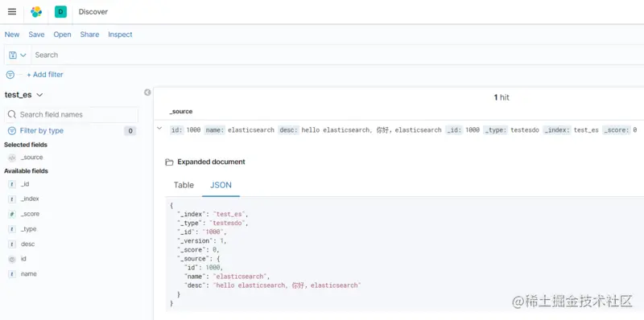Select the _id available field
Viewport: 644px width, 320px height.
(25, 184)
